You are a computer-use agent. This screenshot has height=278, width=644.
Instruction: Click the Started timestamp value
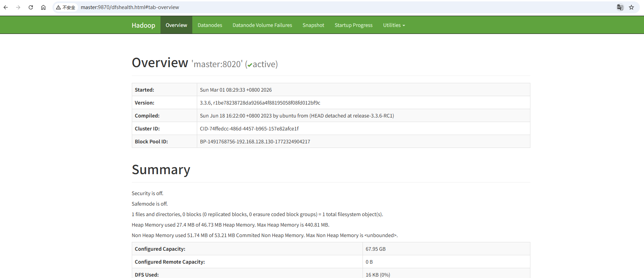pos(236,90)
